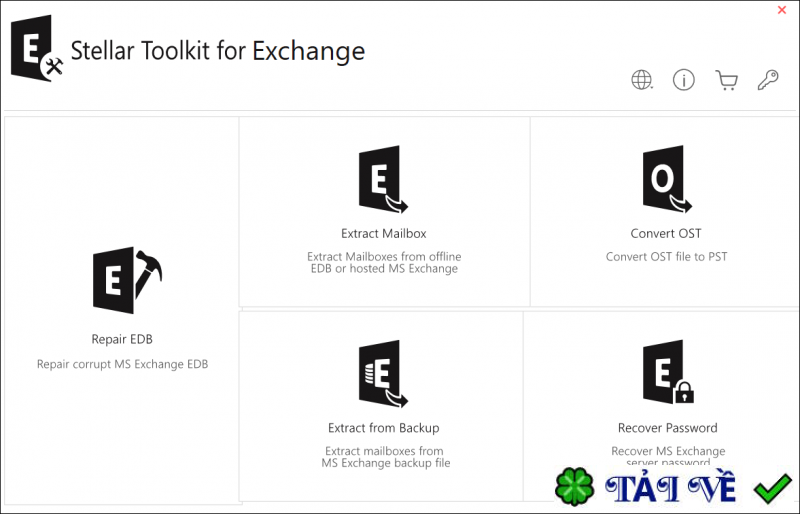Open the language globe icon

[642, 80]
